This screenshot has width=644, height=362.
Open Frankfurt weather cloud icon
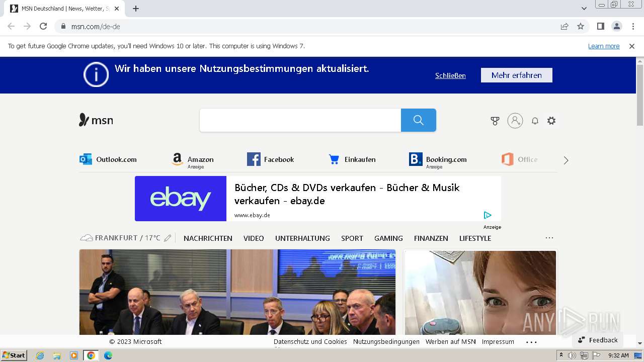click(87, 238)
